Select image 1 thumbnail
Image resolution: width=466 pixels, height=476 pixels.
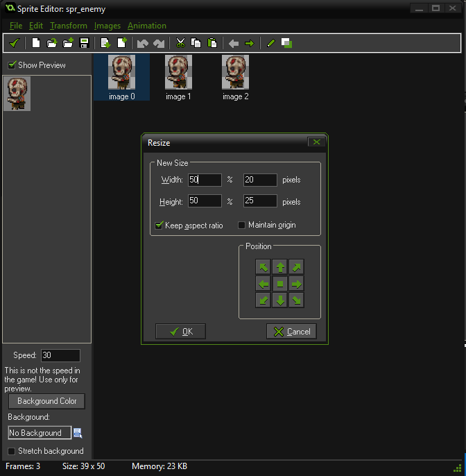[178, 72]
